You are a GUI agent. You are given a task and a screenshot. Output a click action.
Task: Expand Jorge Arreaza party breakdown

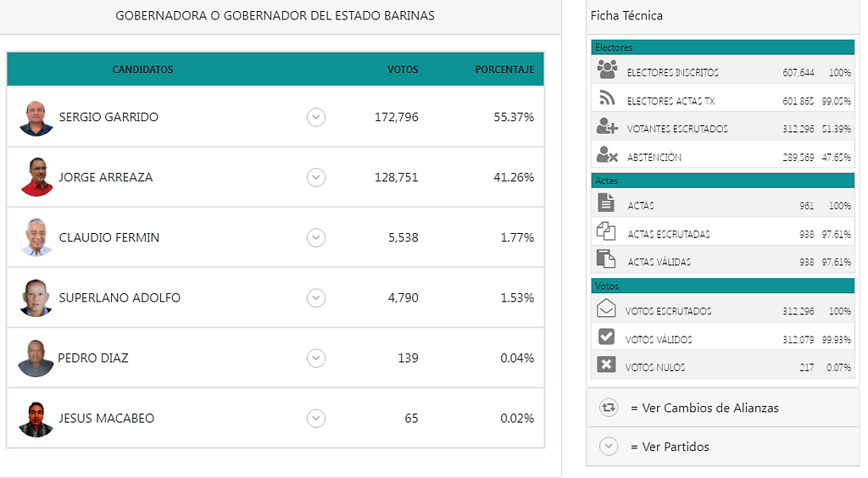316,177
